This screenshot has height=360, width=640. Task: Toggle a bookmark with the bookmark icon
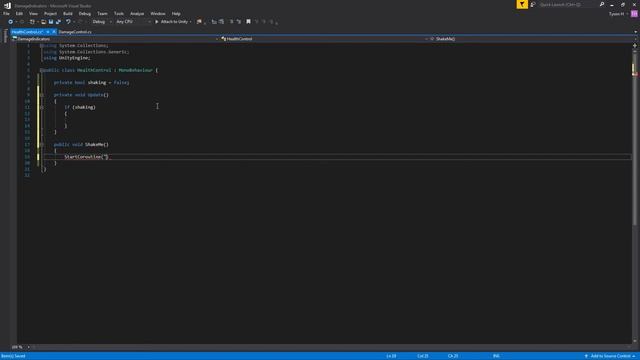248,22
